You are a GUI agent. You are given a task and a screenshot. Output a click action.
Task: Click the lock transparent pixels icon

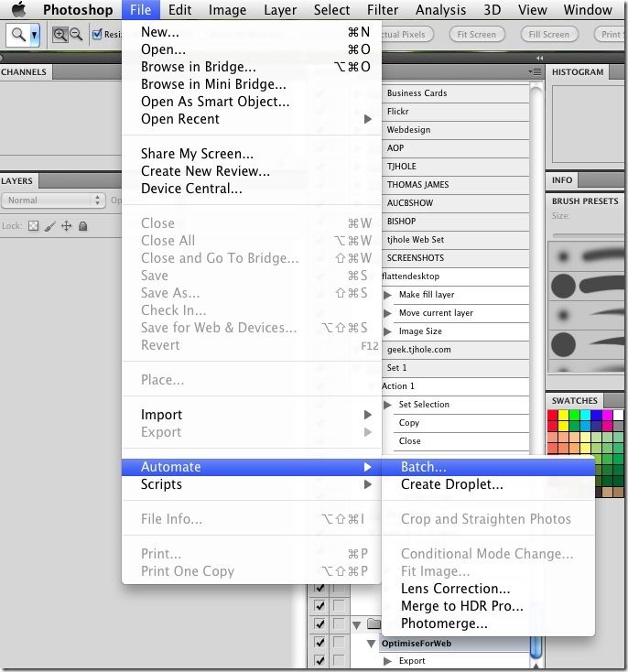click(x=34, y=225)
